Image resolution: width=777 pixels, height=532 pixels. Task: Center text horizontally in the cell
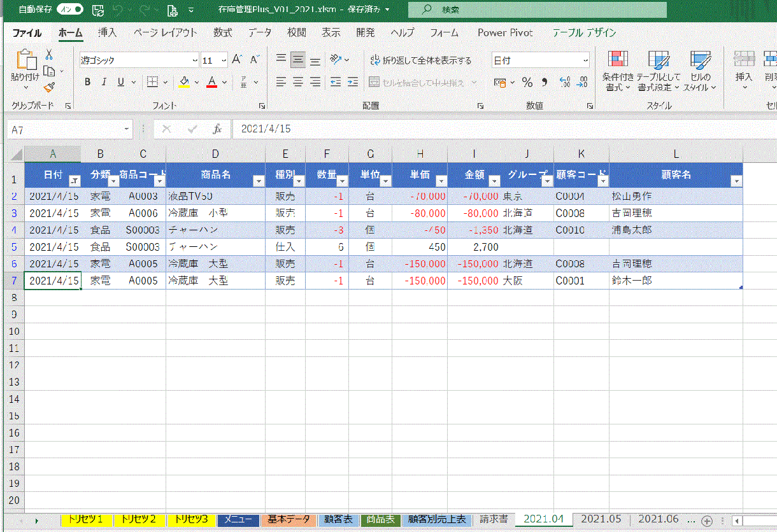tap(297, 82)
